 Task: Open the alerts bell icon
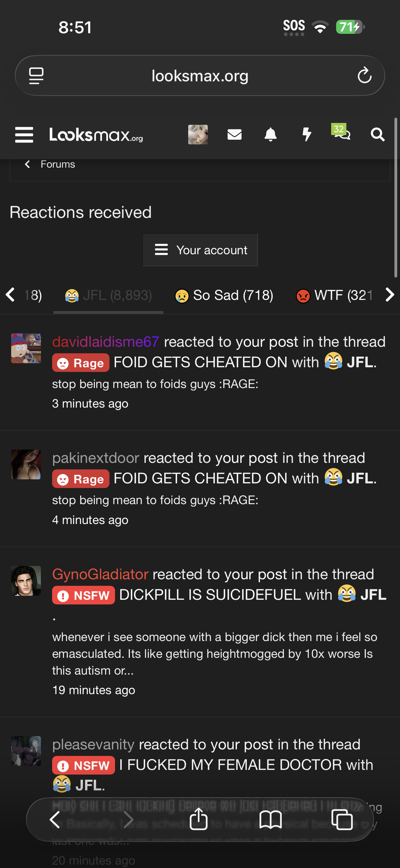point(270,134)
